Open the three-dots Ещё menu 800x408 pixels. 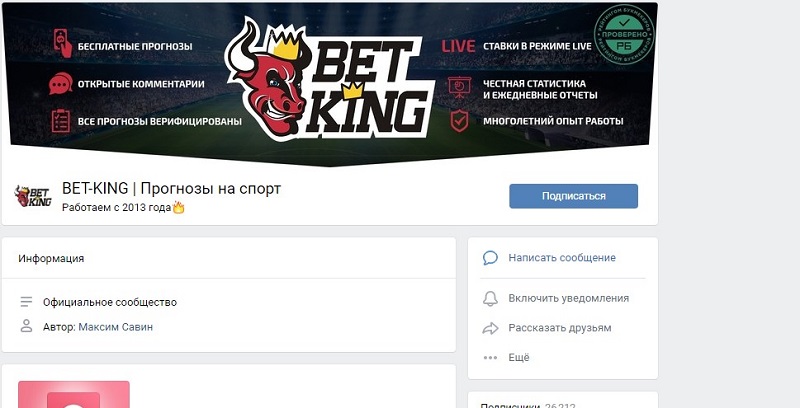[490, 358]
